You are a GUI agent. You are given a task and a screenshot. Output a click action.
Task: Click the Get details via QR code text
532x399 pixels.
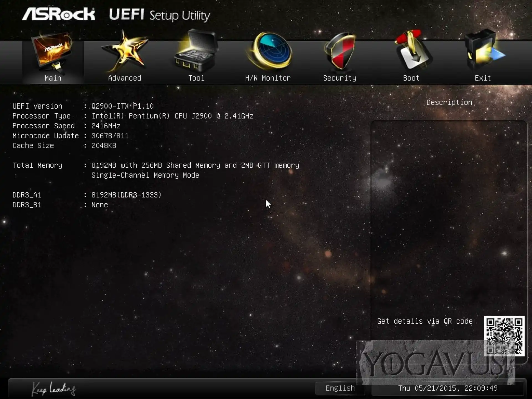pos(424,321)
